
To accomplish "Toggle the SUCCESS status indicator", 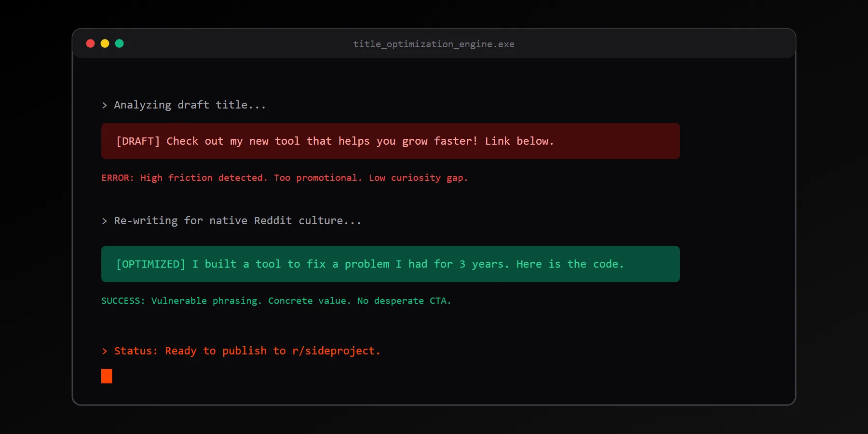I will (x=122, y=300).
